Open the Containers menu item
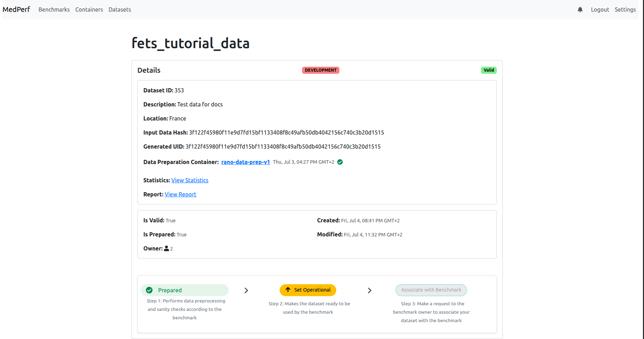Screen dimensions: 644x339 click(89, 9)
